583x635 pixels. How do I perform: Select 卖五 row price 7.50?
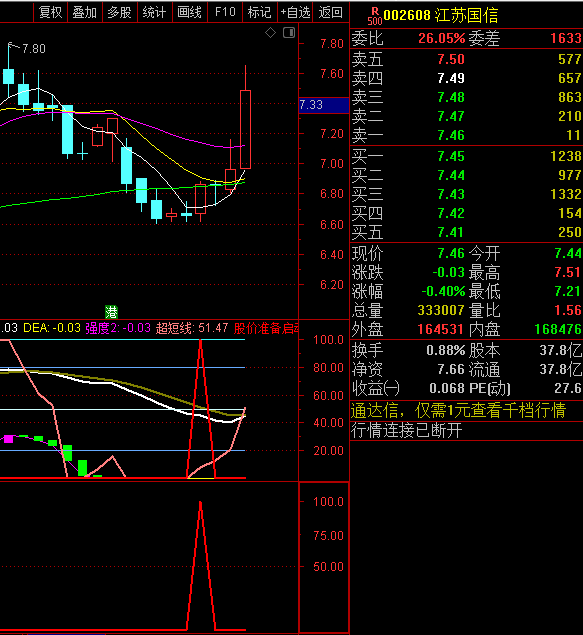pyautogui.click(x=451, y=60)
